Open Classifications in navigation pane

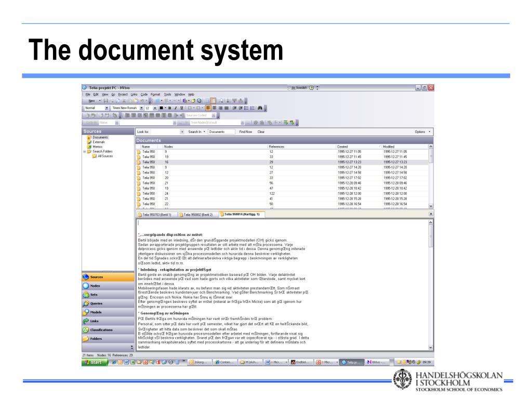pos(108,330)
